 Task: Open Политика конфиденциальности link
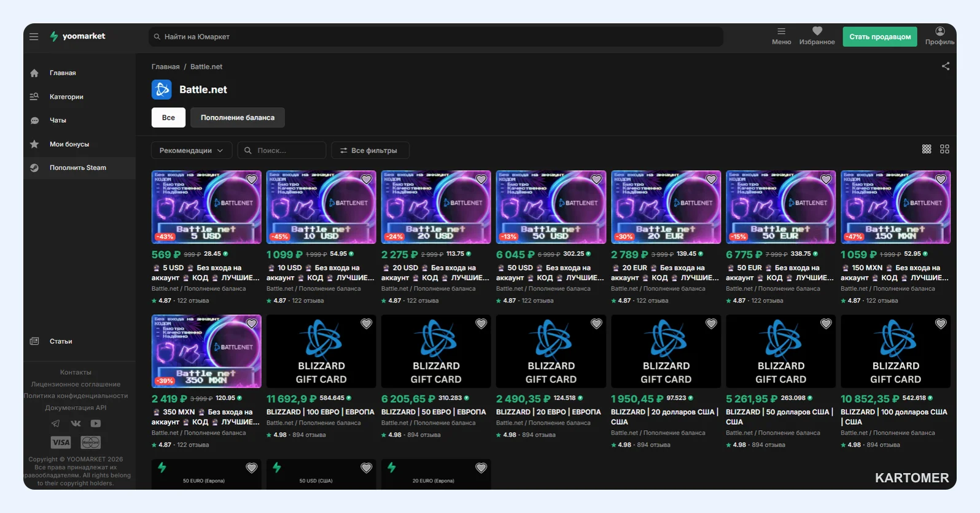click(x=76, y=396)
